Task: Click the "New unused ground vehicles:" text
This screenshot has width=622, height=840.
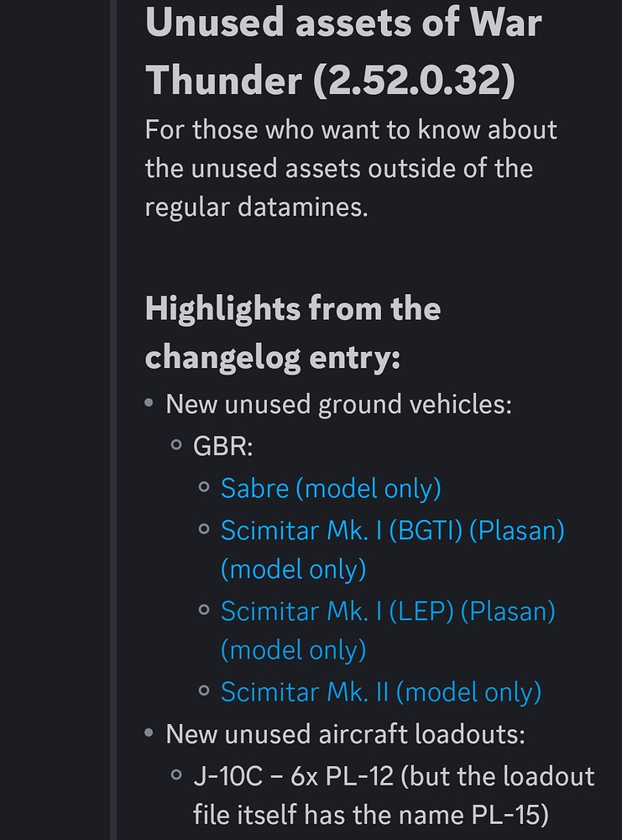Action: 338,404
